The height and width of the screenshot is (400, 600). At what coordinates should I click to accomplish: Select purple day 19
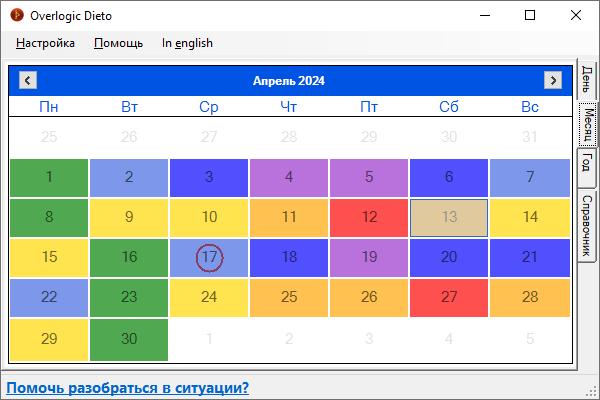point(369,258)
